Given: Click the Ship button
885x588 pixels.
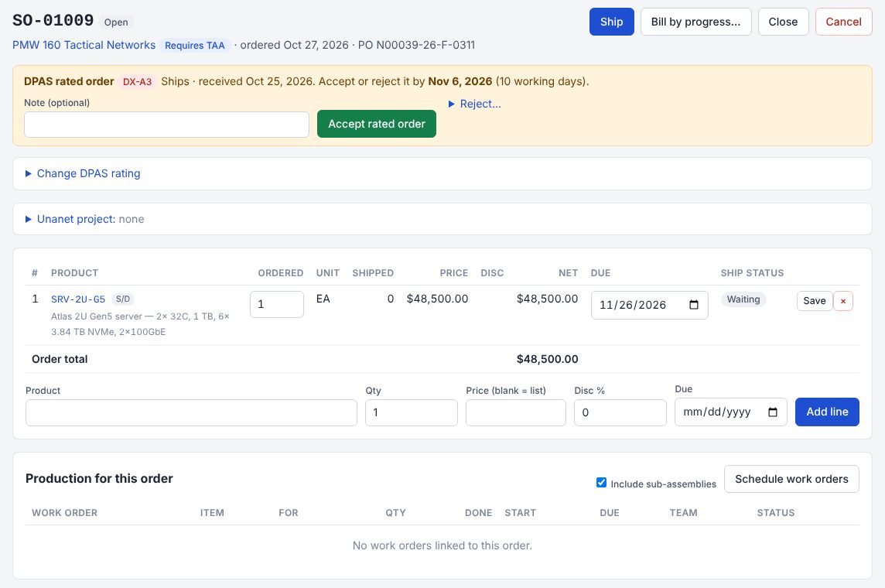Looking at the screenshot, I should click(x=611, y=22).
